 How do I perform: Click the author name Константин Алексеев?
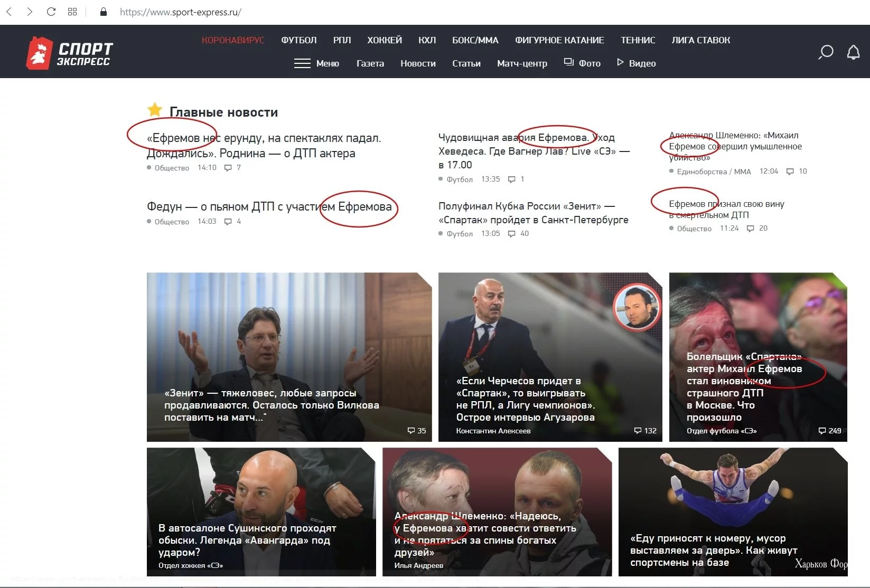click(493, 431)
